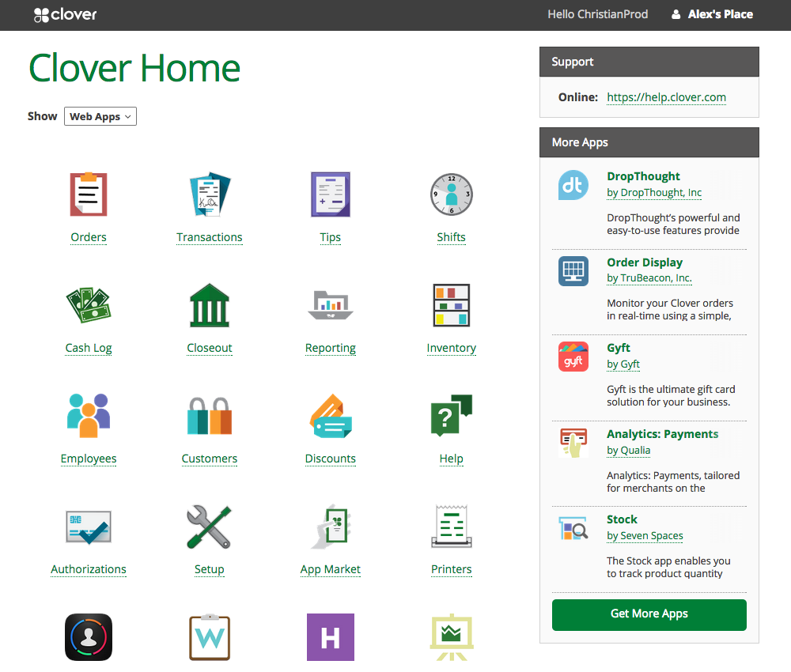Screen dimensions: 791x672
Task: Select the Cash Log money icon
Action: point(89,305)
